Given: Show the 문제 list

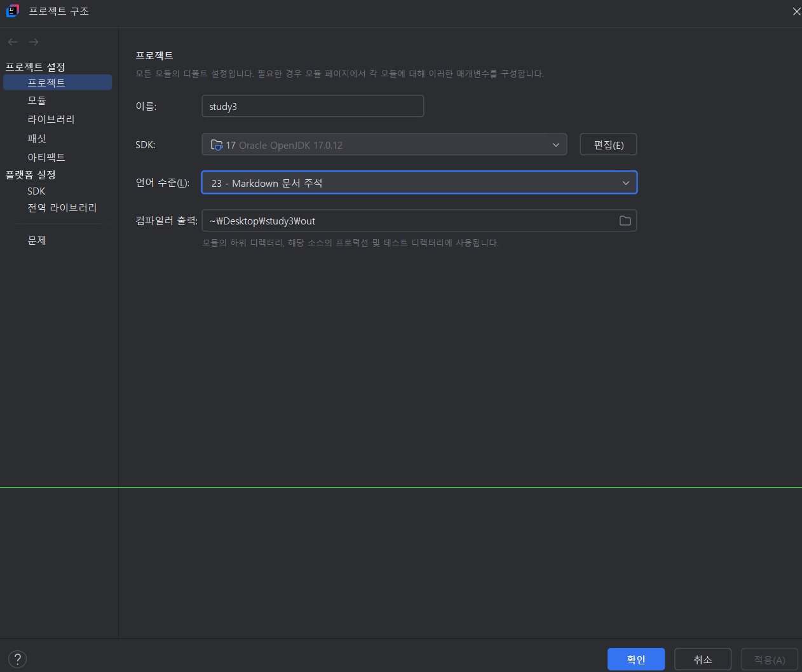Looking at the screenshot, I should [x=37, y=240].
